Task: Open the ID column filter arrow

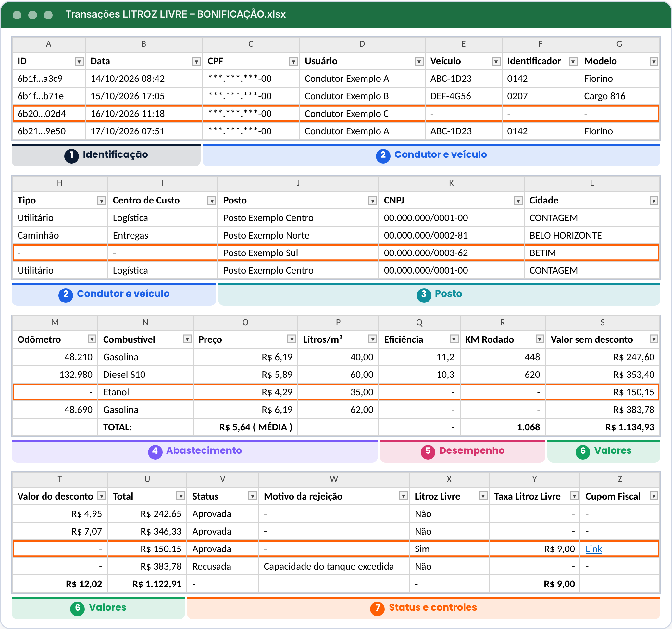Action: pos(79,62)
